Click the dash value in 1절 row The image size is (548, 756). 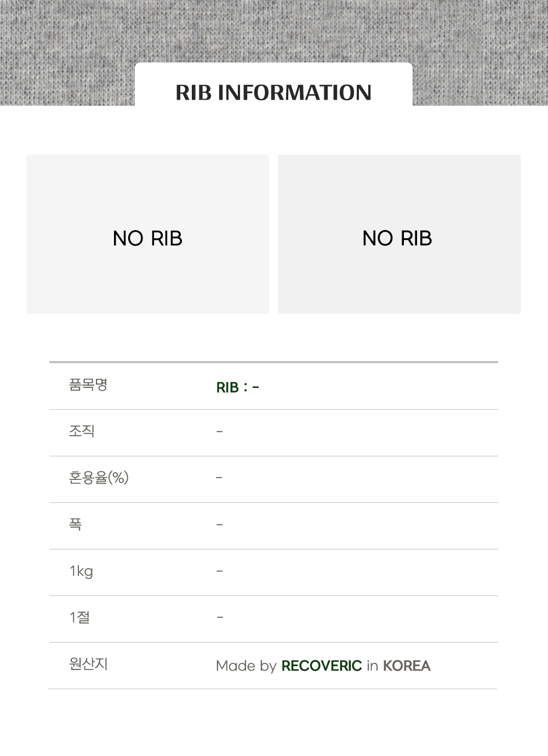coord(219,617)
